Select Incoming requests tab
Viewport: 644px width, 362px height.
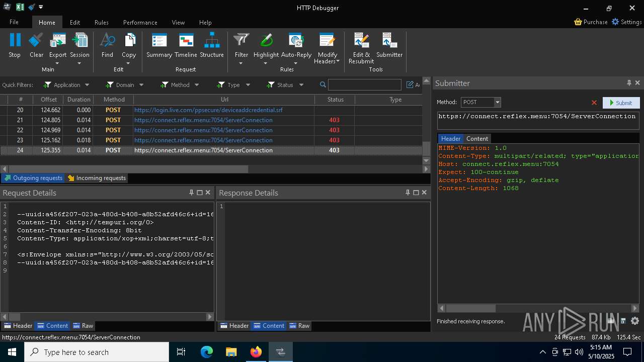pos(97,178)
